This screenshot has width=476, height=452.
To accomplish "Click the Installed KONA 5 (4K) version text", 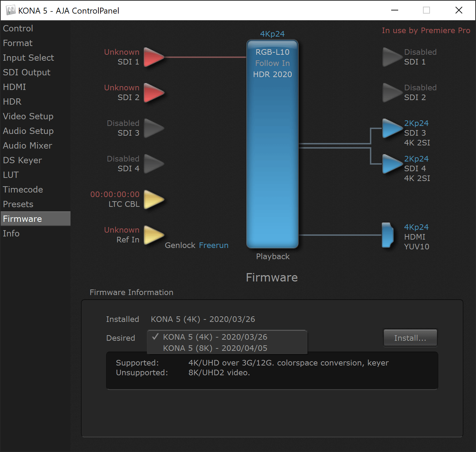I will point(203,319).
